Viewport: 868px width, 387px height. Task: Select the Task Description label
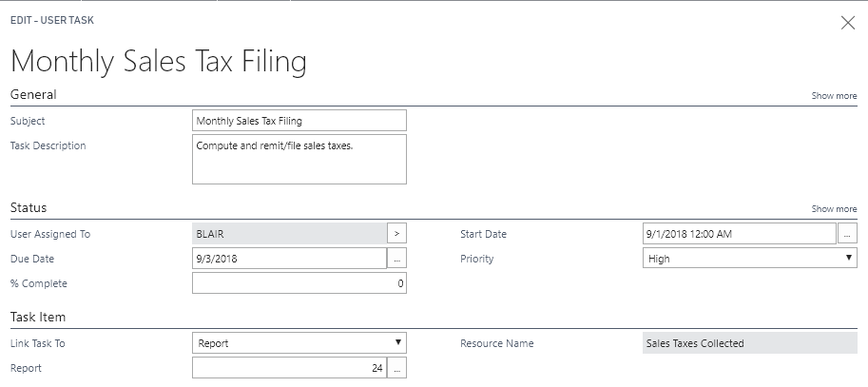pos(48,145)
